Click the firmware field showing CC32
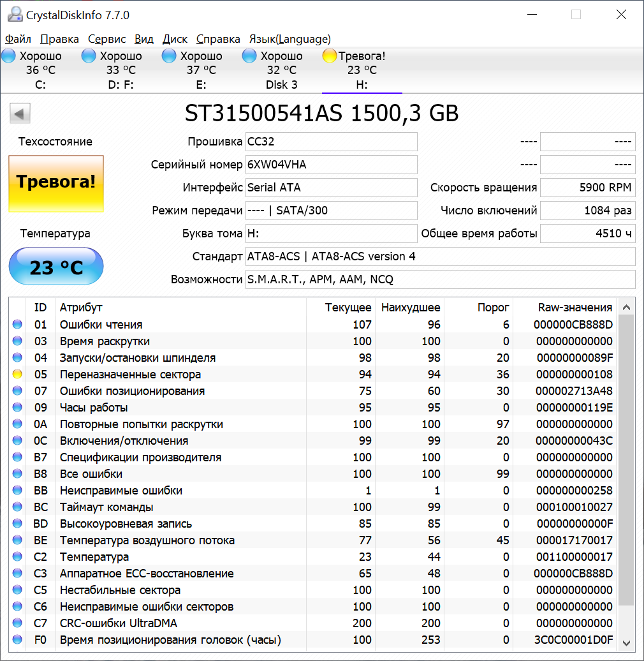This screenshot has height=661, width=644. (x=331, y=142)
